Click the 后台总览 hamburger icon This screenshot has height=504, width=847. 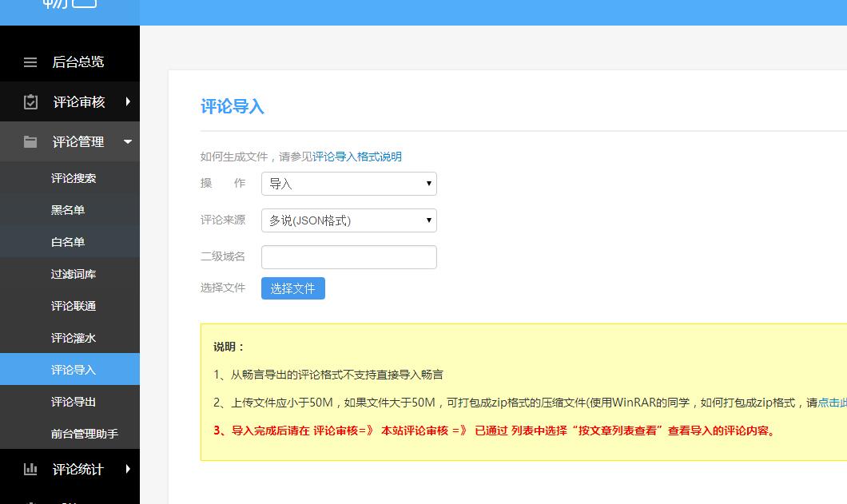[30, 62]
